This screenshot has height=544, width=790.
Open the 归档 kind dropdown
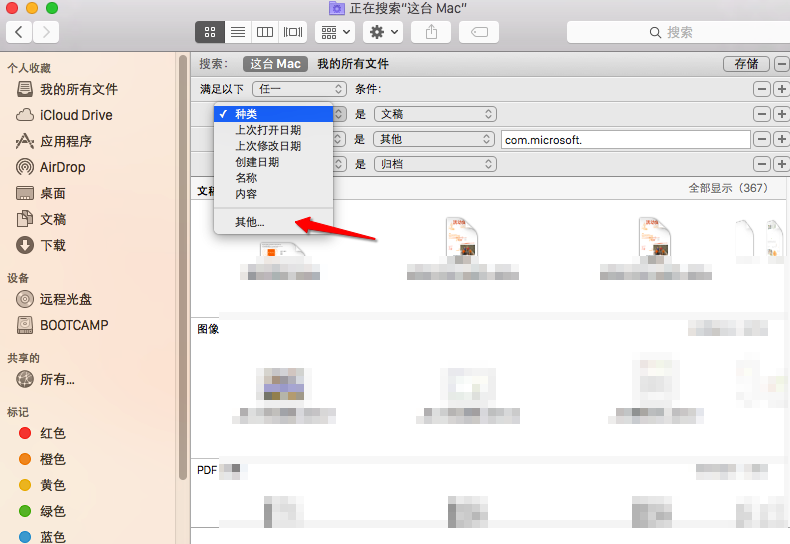(x=435, y=164)
